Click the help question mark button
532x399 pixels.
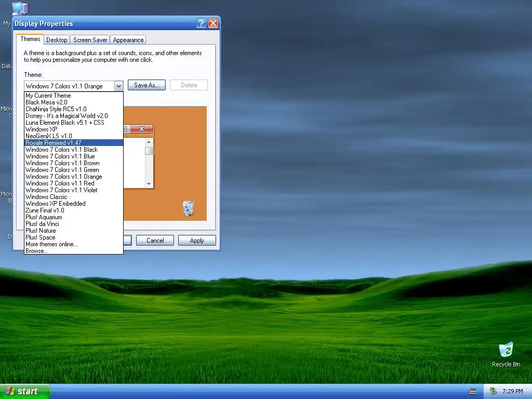click(201, 23)
